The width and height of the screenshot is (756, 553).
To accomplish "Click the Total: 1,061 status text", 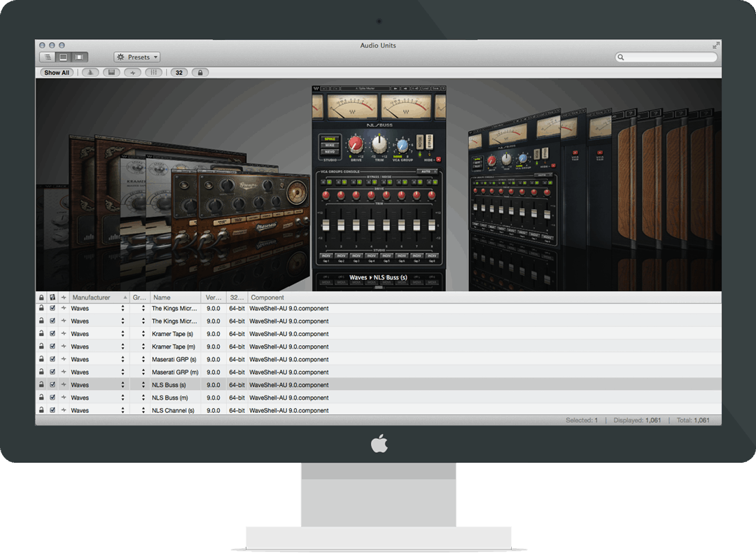I will (x=693, y=421).
